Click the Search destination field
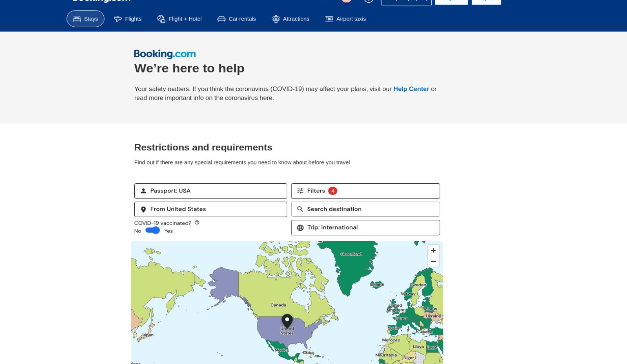Image resolution: width=627 pixels, height=364 pixels. 365,209
